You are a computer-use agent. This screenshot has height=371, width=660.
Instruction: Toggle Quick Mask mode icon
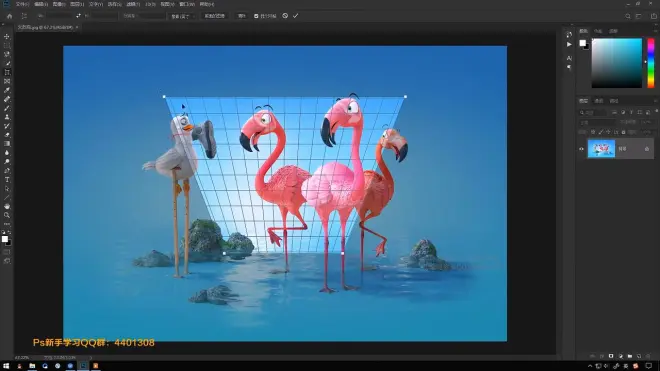7,252
